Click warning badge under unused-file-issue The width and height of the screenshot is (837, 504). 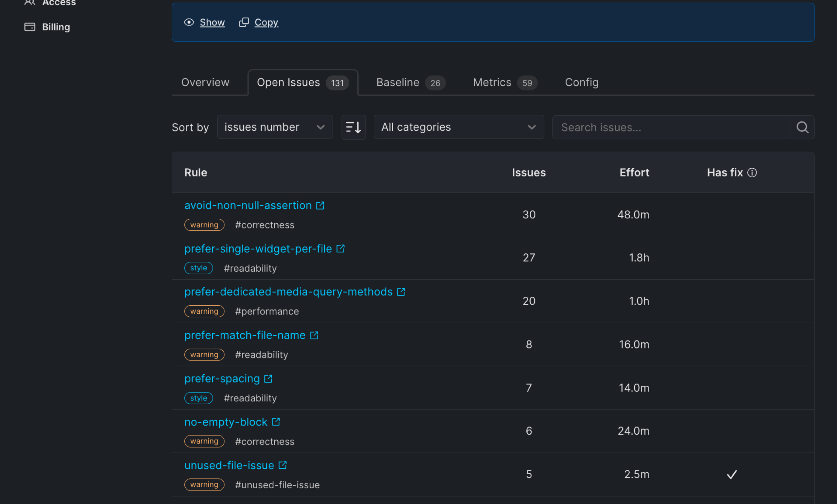coord(204,485)
